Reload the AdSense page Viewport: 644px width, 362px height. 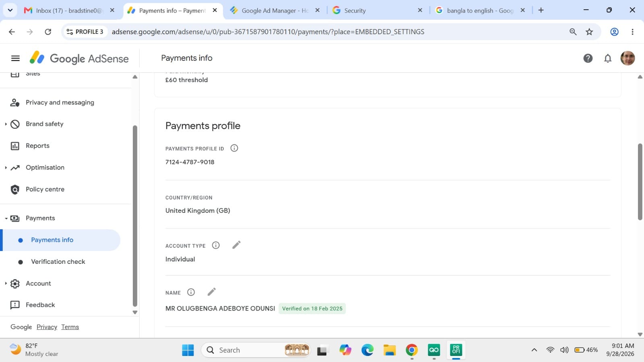click(48, 32)
